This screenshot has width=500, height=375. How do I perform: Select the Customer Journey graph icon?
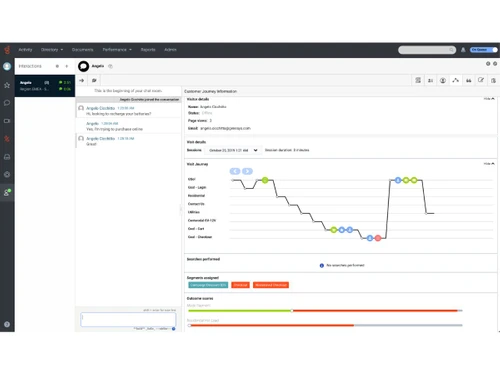455,80
